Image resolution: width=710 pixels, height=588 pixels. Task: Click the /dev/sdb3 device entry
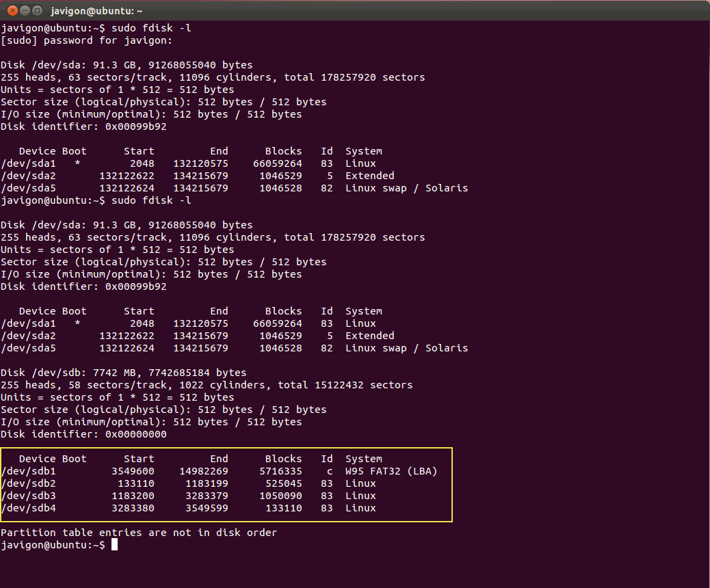click(28, 496)
